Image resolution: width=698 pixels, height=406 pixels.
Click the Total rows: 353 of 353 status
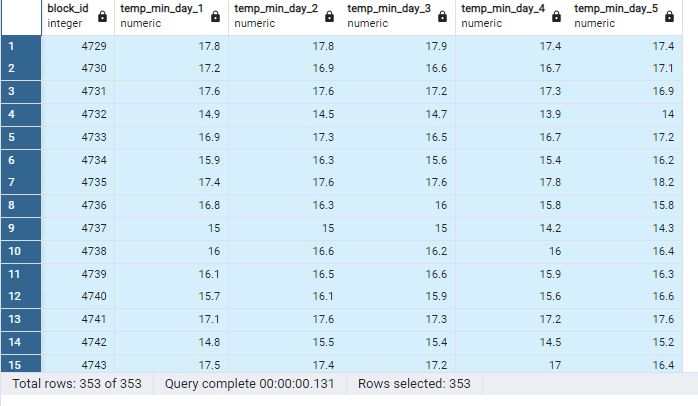point(77,384)
